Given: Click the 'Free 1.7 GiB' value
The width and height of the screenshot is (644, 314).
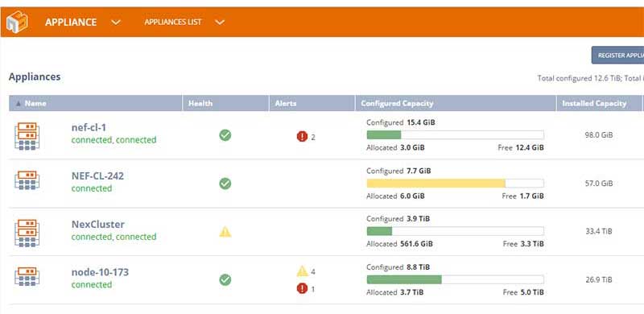Looking at the screenshot, I should point(522,196).
